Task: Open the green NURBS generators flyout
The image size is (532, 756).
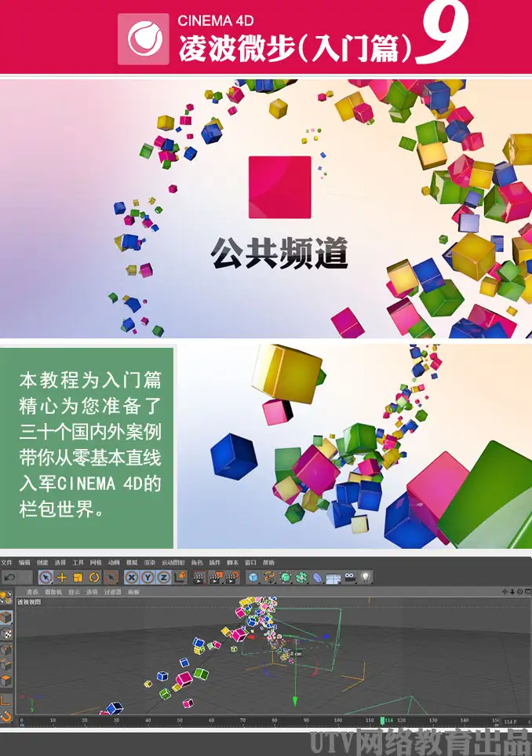Action: click(286, 577)
